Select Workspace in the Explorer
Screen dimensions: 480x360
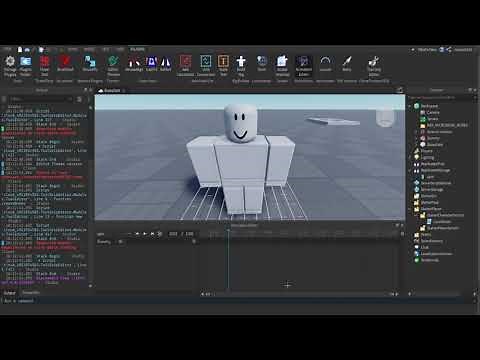coord(429,106)
